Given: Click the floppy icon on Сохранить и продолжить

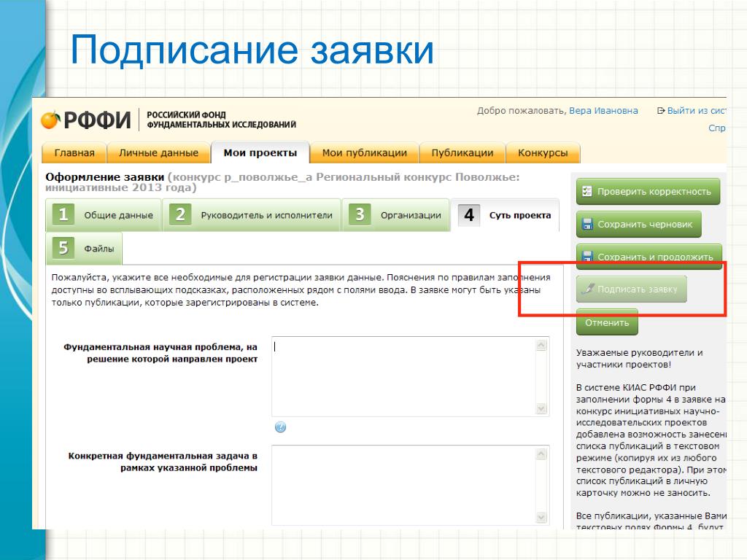Looking at the screenshot, I should 588,257.
